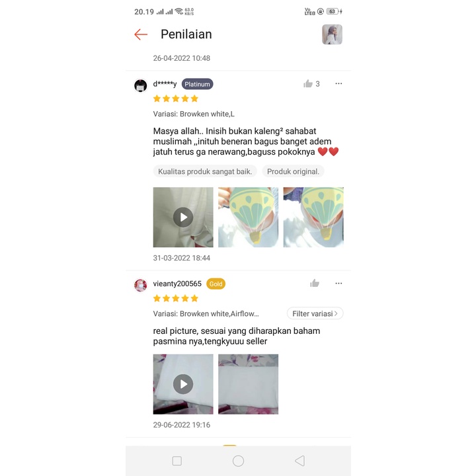Open d*****y's profile avatar
The image size is (476, 476).
(141, 85)
